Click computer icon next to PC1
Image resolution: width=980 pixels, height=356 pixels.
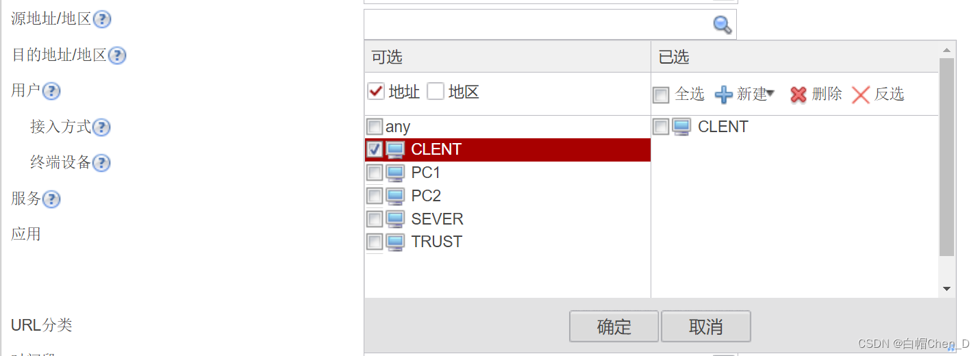pos(396,173)
